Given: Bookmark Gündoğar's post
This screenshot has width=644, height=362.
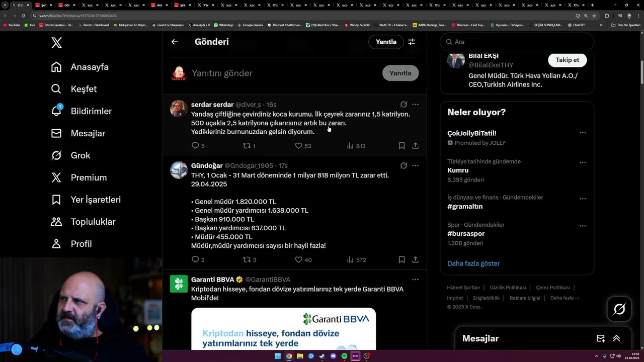Looking at the screenshot, I should coord(401,260).
